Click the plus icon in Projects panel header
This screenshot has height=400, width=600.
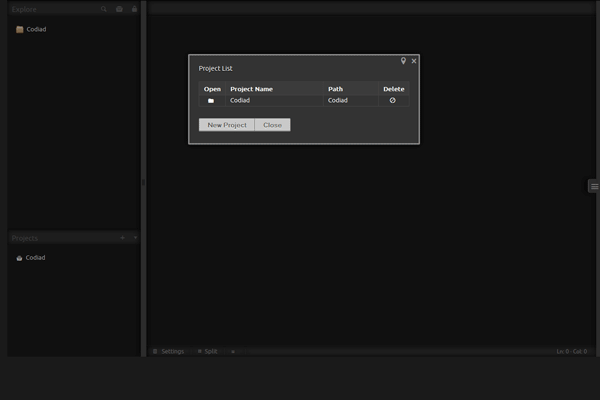pos(122,238)
